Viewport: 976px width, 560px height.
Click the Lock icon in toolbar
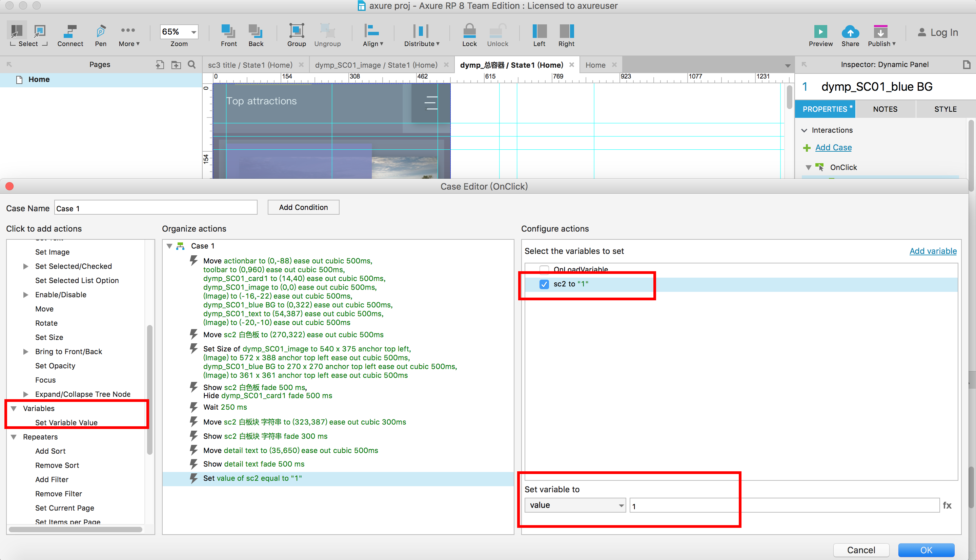point(469,31)
